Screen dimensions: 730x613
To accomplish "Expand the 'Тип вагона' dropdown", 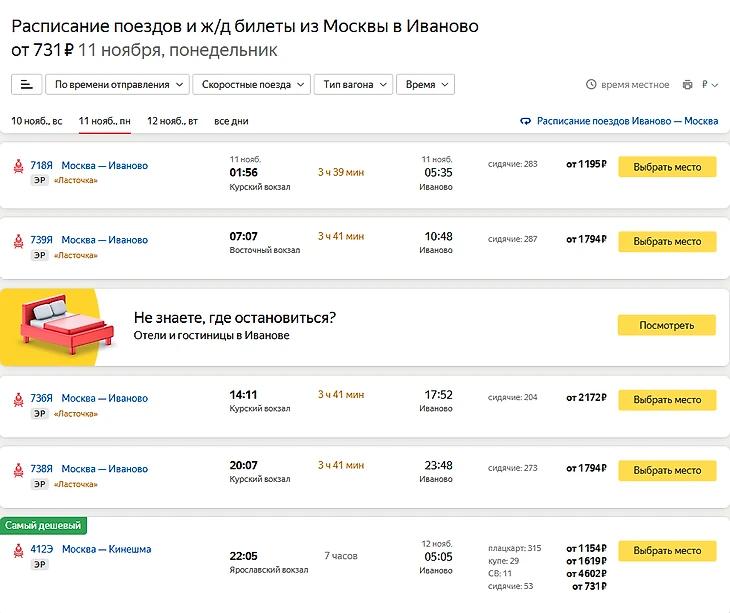I will 354,85.
